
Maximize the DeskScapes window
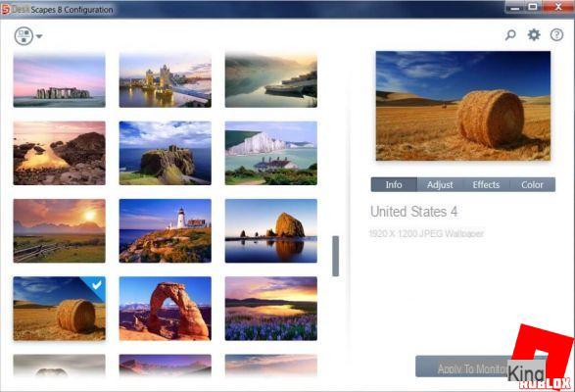pos(533,7)
